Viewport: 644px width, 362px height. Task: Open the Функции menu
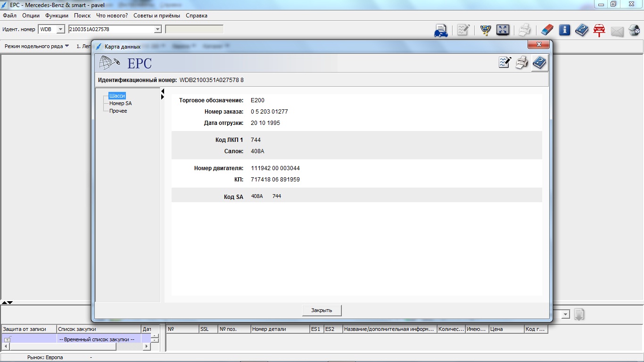[x=57, y=16]
